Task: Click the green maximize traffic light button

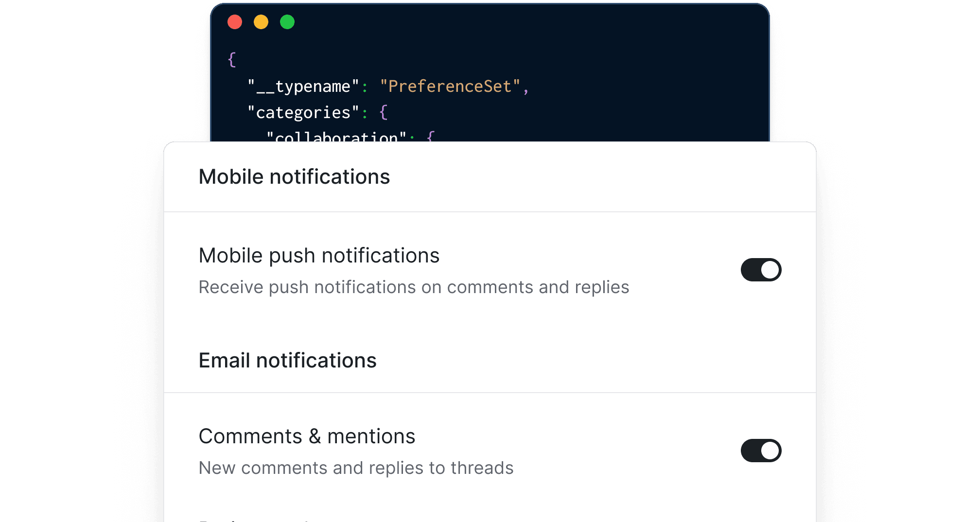Action: (x=287, y=22)
